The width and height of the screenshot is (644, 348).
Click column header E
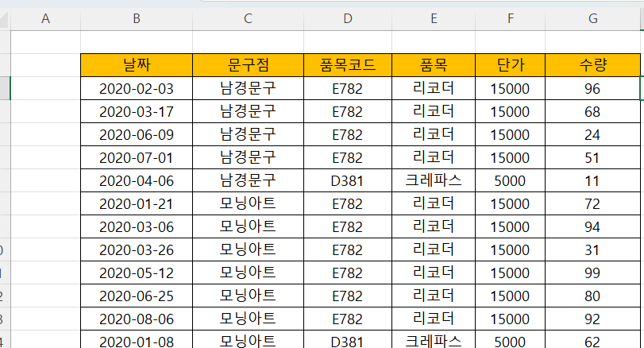(434, 18)
